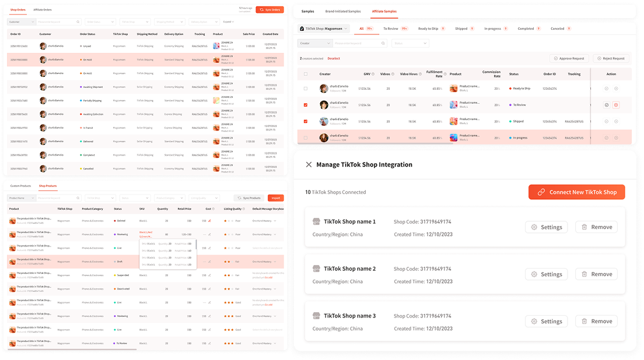Toggle the select-all checkbox in Creator header
Screen dimensions: 644x360
(306, 74)
